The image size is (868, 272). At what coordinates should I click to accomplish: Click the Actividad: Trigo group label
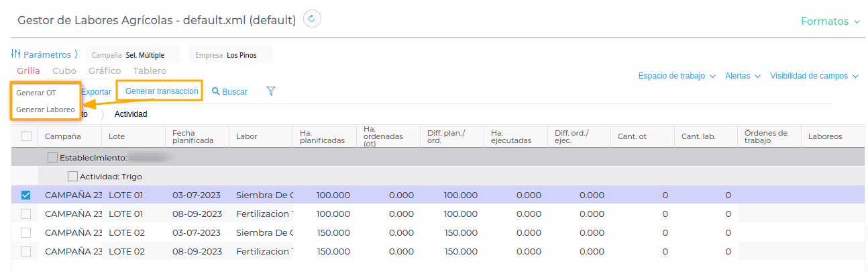[x=111, y=177]
